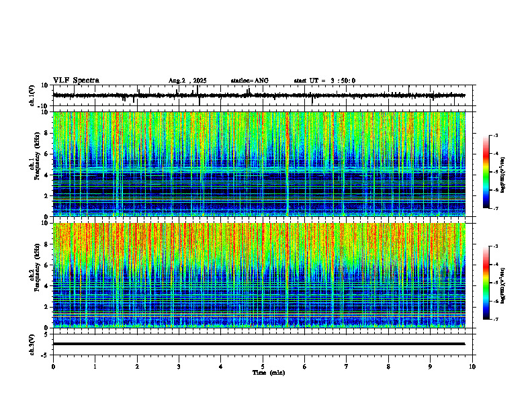Viewport: 532px width, 411px height.
Task: Click the ch.1(V) waveform trace panel
Action: point(264,95)
